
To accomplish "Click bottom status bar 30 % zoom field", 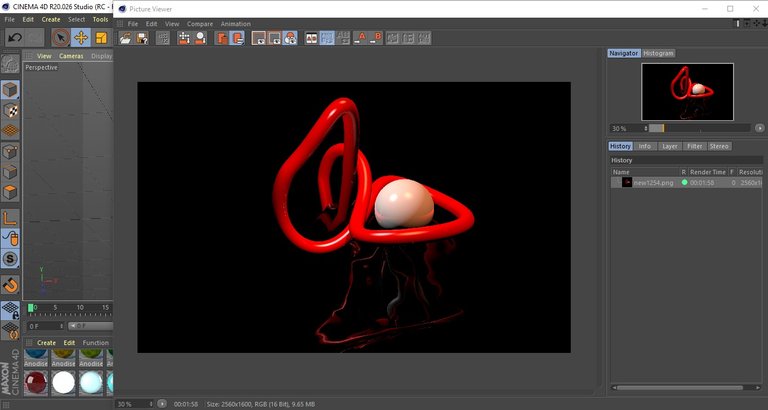I will click(x=134, y=404).
